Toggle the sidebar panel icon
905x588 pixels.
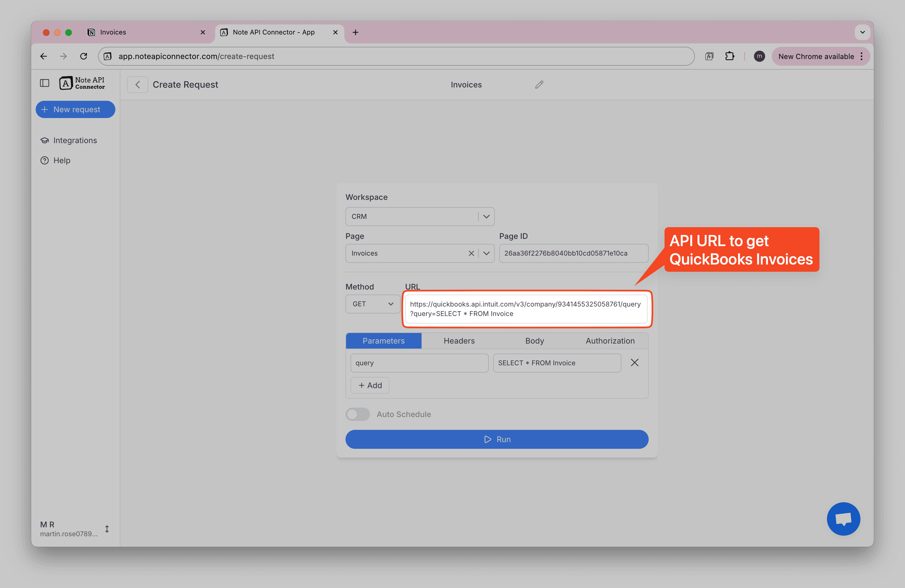pyautogui.click(x=45, y=83)
